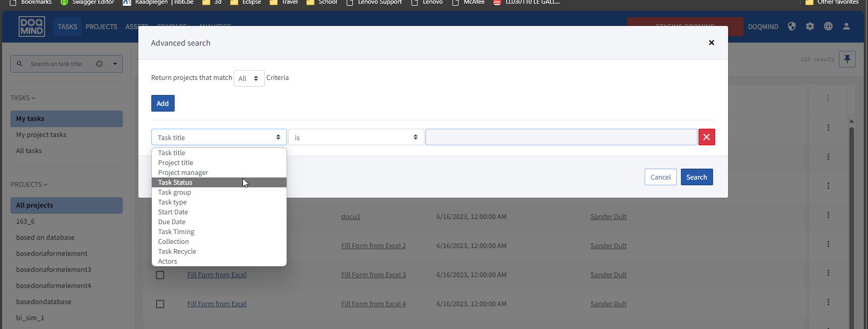Choose Due Date in the field list

172,222
